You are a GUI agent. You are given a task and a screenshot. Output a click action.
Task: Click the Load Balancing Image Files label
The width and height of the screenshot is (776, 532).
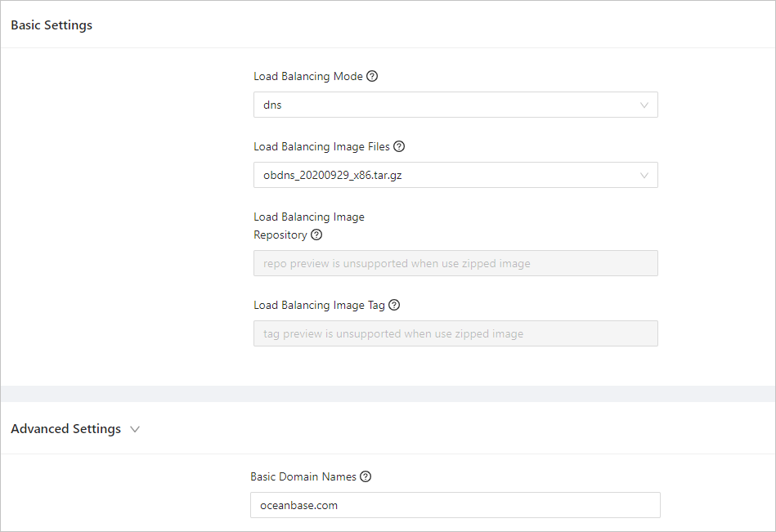(321, 147)
